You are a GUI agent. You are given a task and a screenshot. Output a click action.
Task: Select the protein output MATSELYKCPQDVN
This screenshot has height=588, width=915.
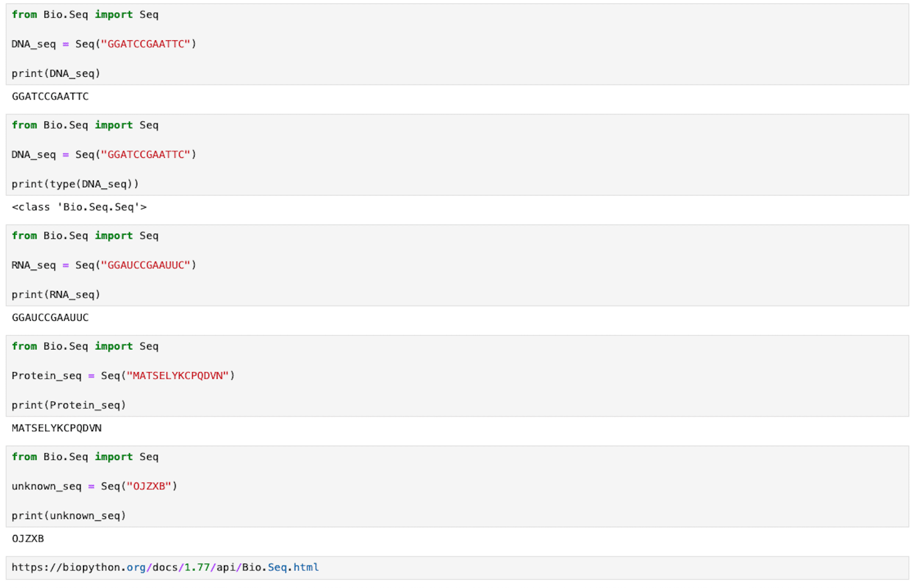[56, 428]
